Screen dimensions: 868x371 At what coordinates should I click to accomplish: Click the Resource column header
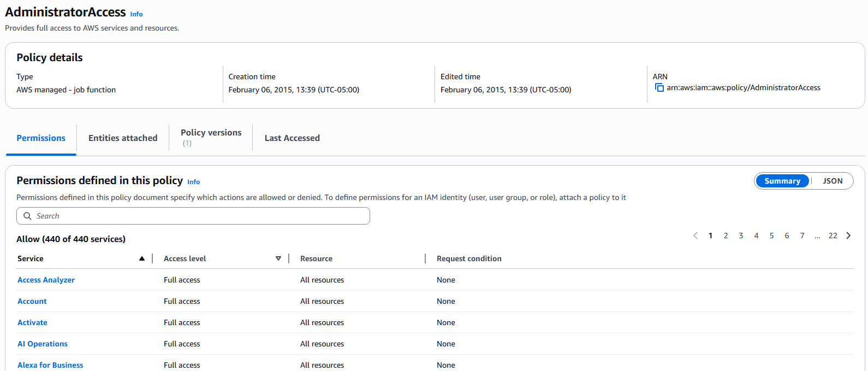[316, 258]
